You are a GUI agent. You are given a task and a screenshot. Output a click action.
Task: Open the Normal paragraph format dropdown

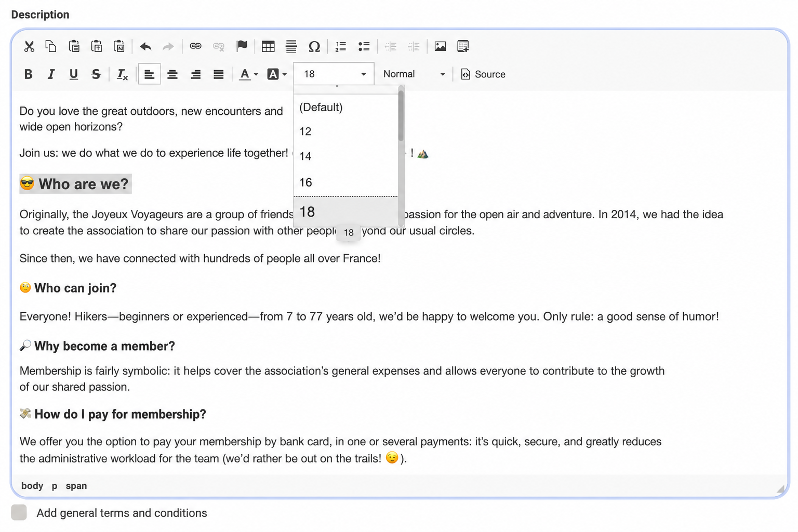(414, 74)
